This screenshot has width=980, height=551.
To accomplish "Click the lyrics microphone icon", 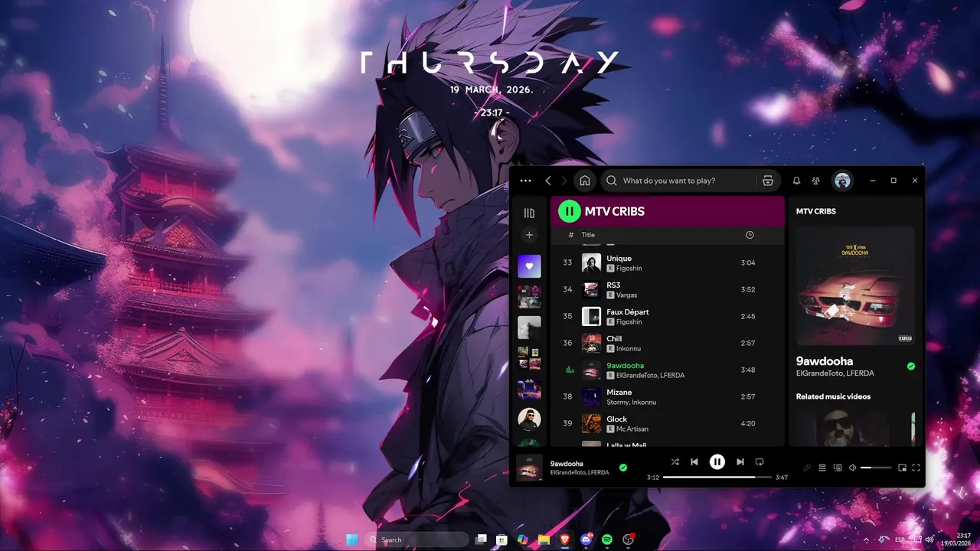I will coord(807,468).
